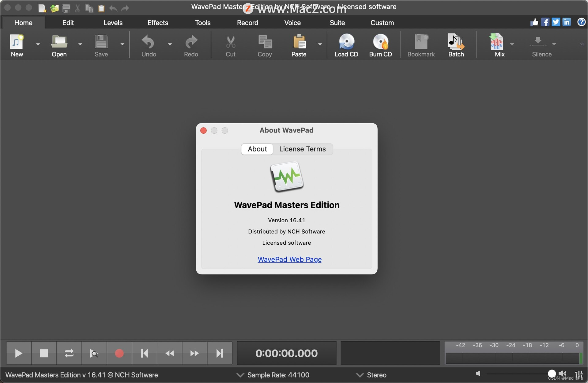
Task: Click the Redo arrow icon
Action: [191, 42]
